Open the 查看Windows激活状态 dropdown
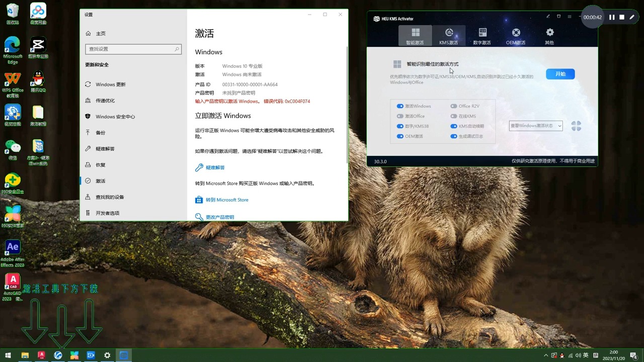The width and height of the screenshot is (644, 362). 536,126
